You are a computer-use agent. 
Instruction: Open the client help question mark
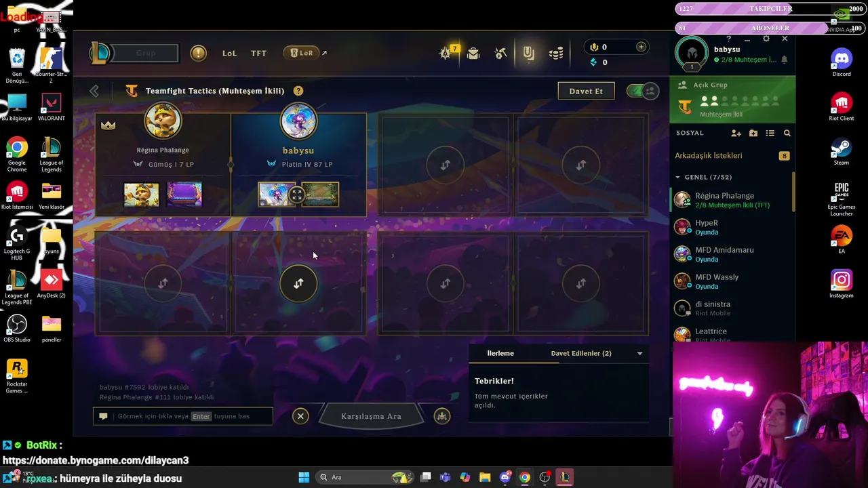pyautogui.click(x=729, y=39)
